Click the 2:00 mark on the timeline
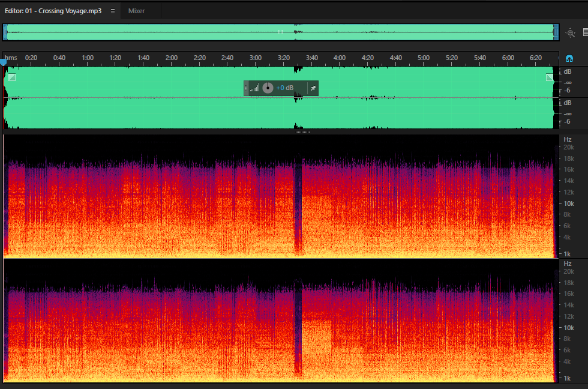Viewport: 588px width, 389px height. (172, 58)
